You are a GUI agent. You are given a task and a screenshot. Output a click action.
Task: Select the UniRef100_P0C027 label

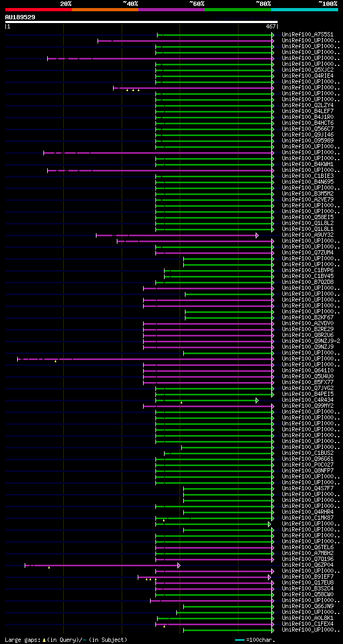(x=308, y=465)
